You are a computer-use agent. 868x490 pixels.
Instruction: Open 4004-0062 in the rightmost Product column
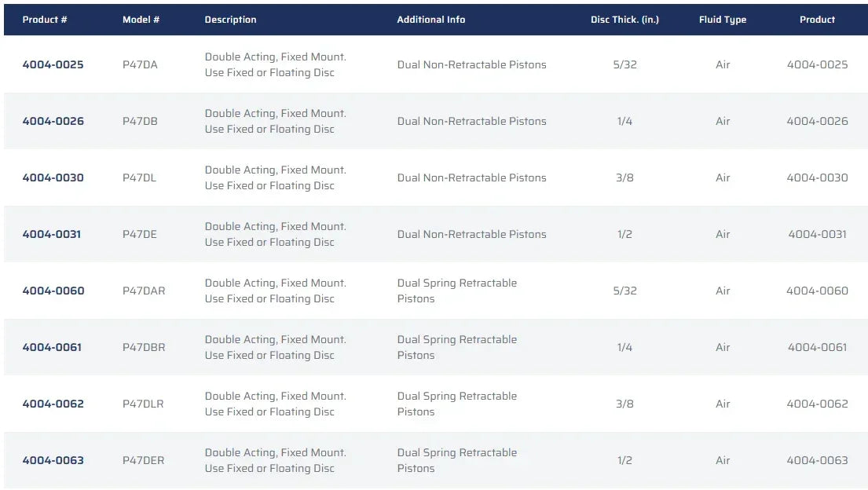point(817,404)
